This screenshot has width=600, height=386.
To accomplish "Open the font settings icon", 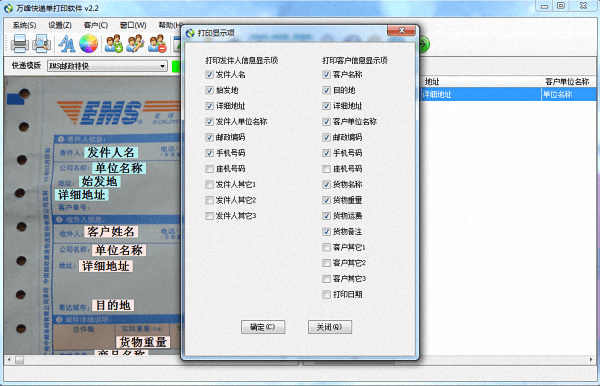I will coord(66,44).
